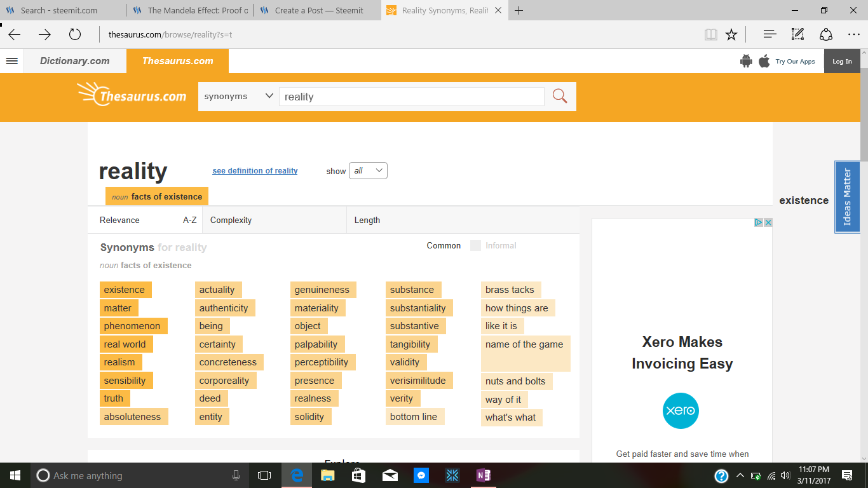Open Windows Start menu
The height and width of the screenshot is (488, 868).
click(15, 475)
